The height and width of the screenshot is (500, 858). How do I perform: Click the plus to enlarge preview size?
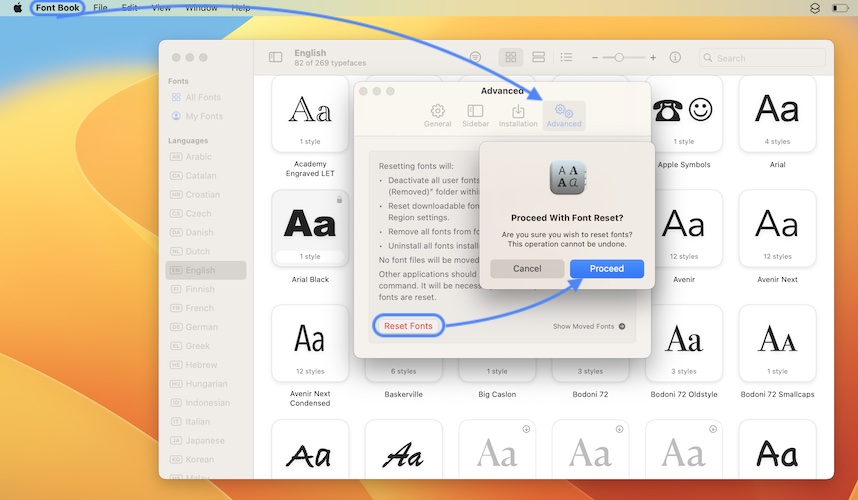point(653,57)
